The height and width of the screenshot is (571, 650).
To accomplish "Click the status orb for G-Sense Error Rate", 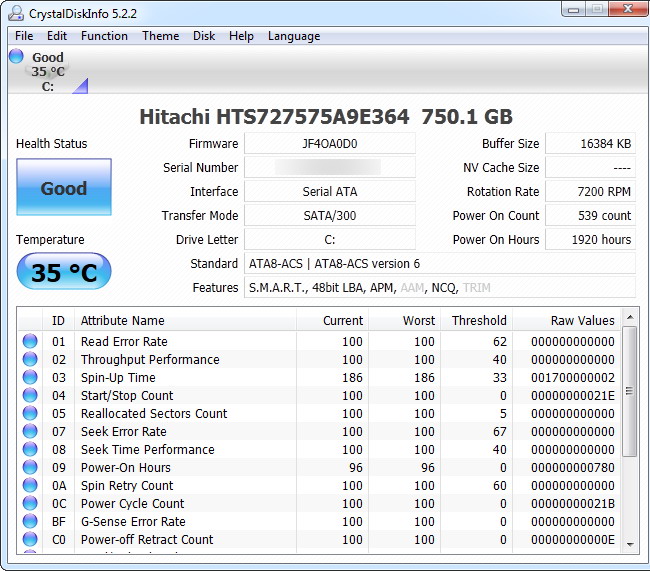I will pyautogui.click(x=30, y=522).
